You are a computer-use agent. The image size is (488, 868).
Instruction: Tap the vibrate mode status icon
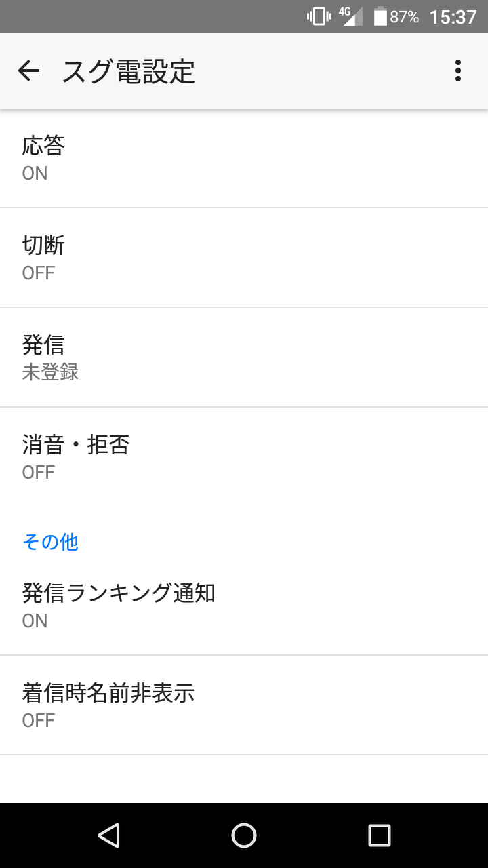click(319, 16)
